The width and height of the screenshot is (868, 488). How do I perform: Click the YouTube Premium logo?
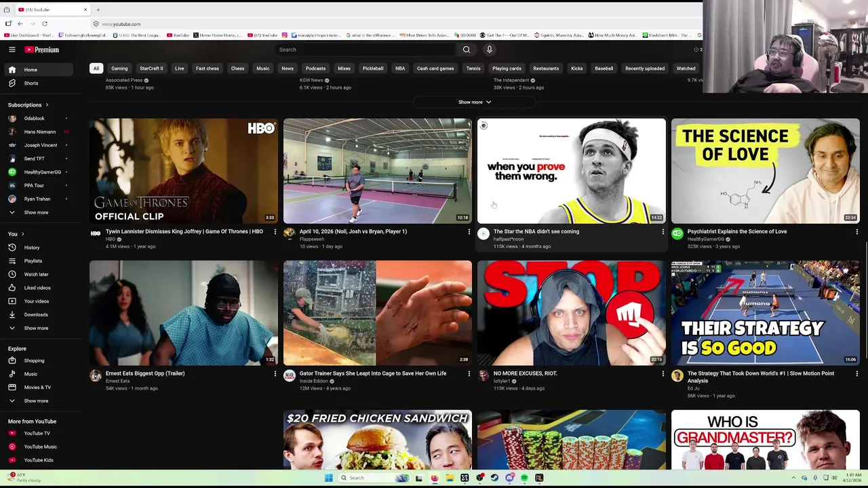coord(42,49)
